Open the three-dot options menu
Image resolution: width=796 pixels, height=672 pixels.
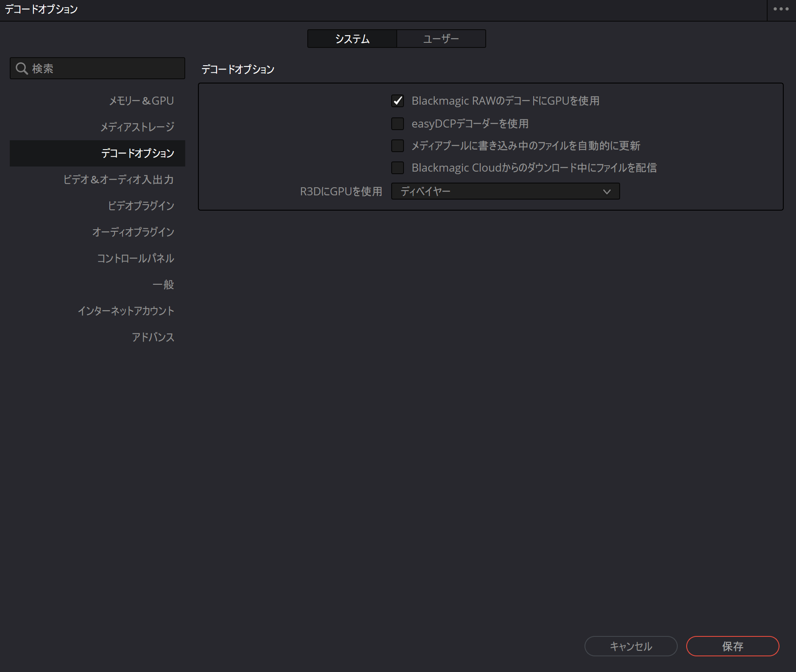click(x=781, y=9)
